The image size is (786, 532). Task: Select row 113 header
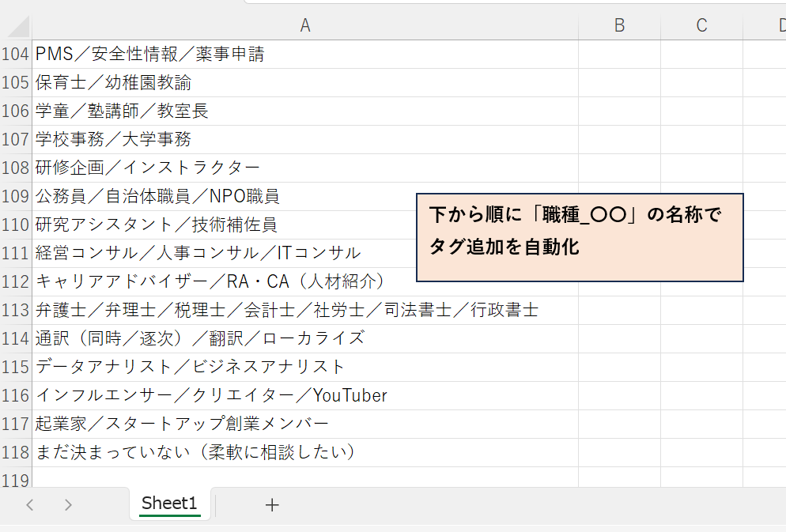(16, 310)
